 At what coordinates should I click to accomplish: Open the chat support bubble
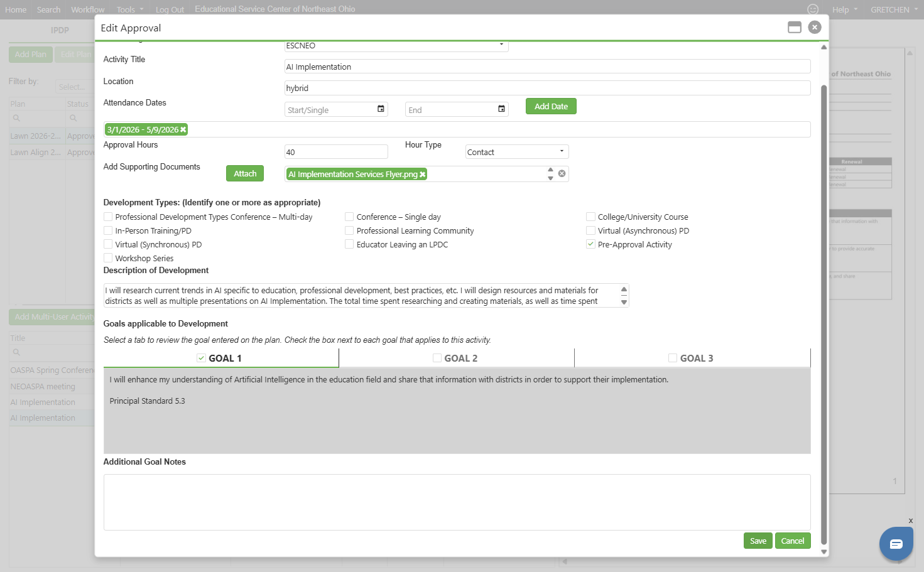pyautogui.click(x=896, y=544)
